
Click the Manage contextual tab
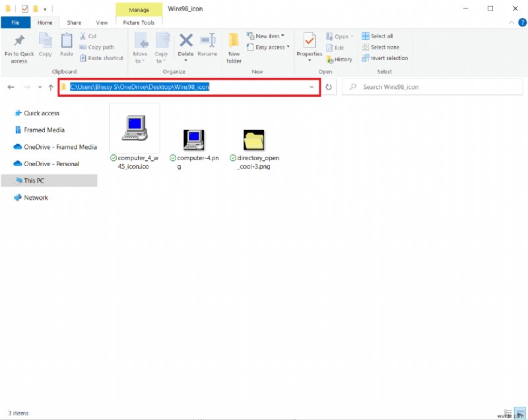139,10
